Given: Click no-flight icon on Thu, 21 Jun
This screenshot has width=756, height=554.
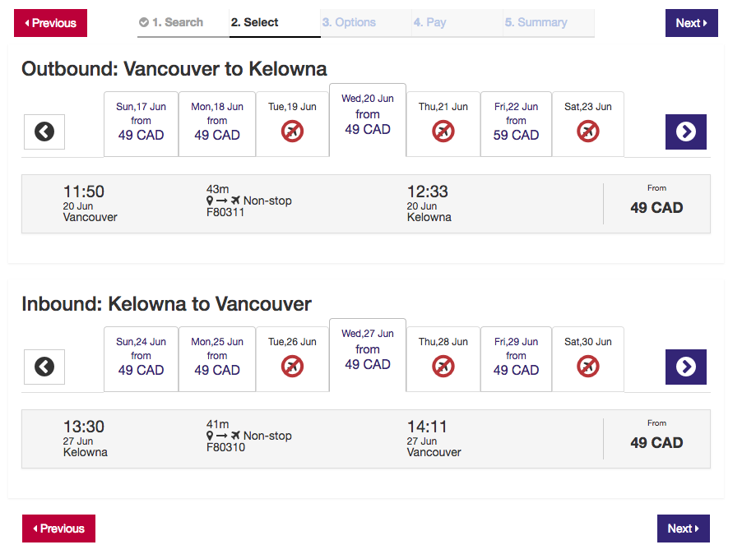Looking at the screenshot, I should (443, 131).
